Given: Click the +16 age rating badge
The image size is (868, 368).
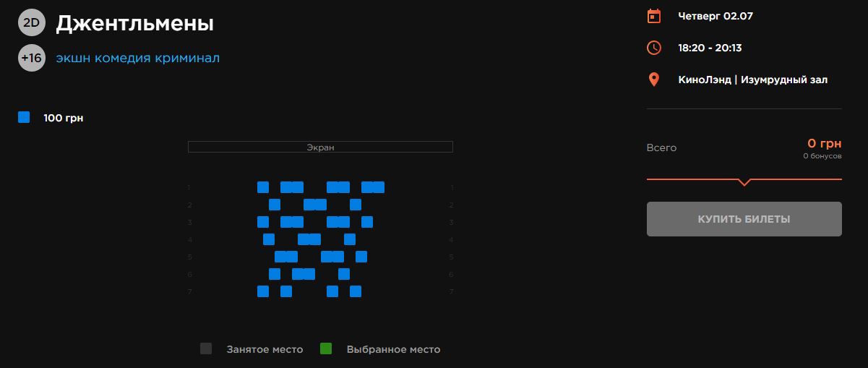Looking at the screenshot, I should [x=31, y=58].
